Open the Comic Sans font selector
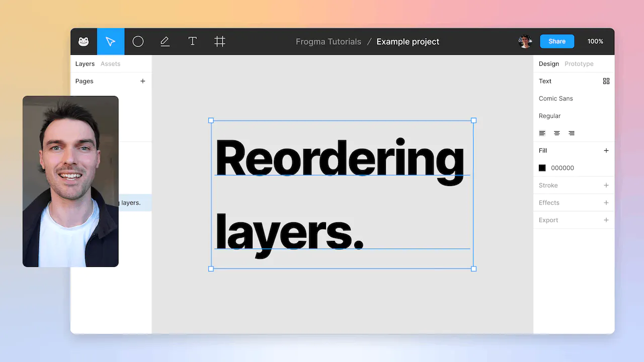 pyautogui.click(x=556, y=99)
